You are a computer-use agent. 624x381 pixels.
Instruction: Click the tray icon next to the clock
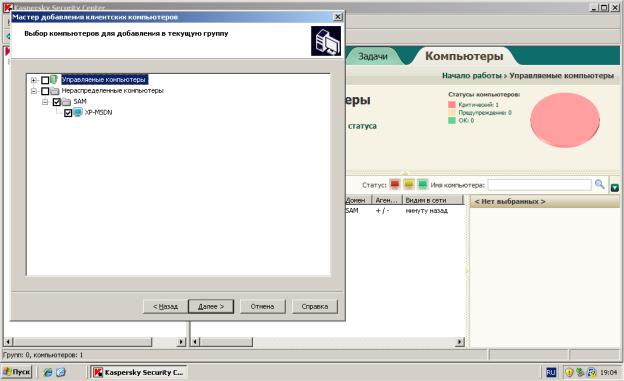pyautogui.click(x=592, y=373)
